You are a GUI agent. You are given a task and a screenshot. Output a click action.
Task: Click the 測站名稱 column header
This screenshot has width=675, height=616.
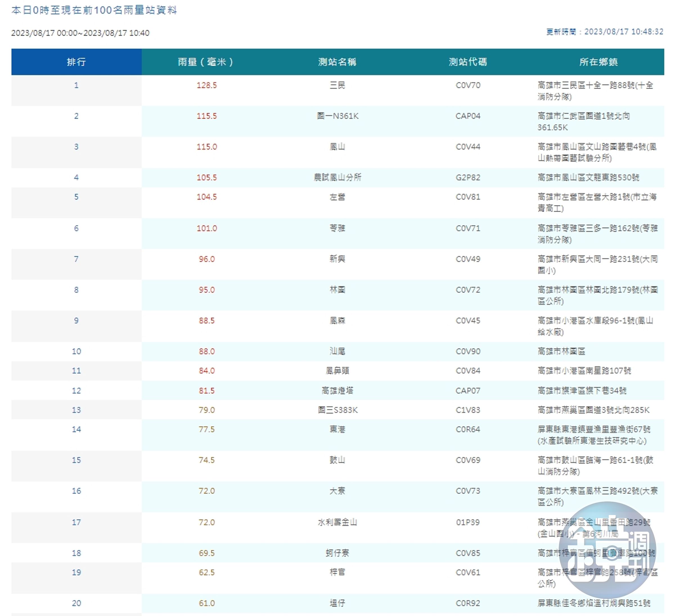pos(337,62)
